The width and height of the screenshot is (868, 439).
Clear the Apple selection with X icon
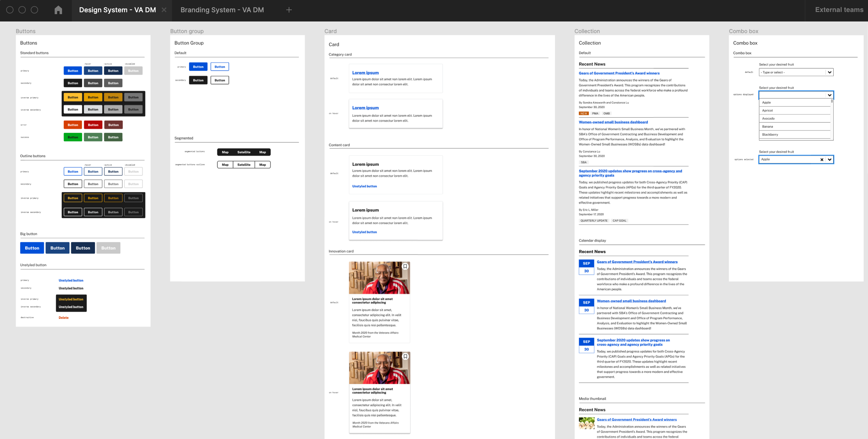pos(821,160)
